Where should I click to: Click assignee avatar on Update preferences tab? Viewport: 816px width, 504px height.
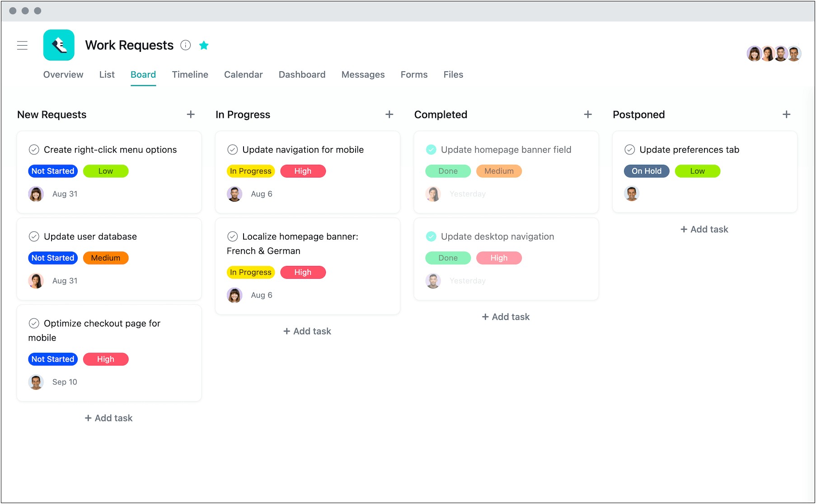pos(632,193)
